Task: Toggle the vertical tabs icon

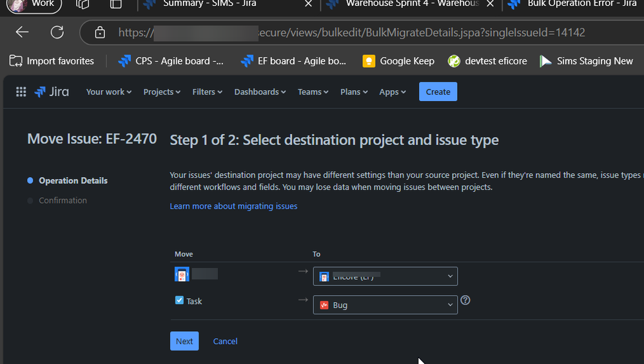Action: [x=116, y=4]
